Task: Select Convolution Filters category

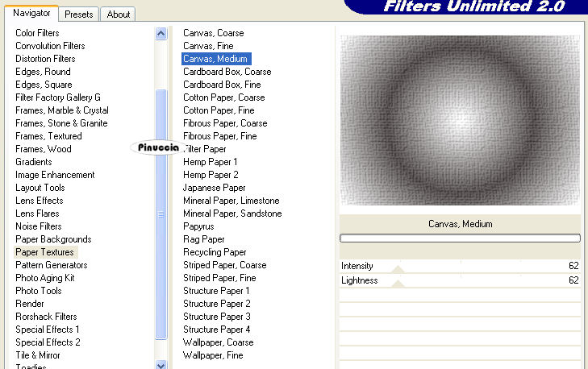Action: [50, 46]
